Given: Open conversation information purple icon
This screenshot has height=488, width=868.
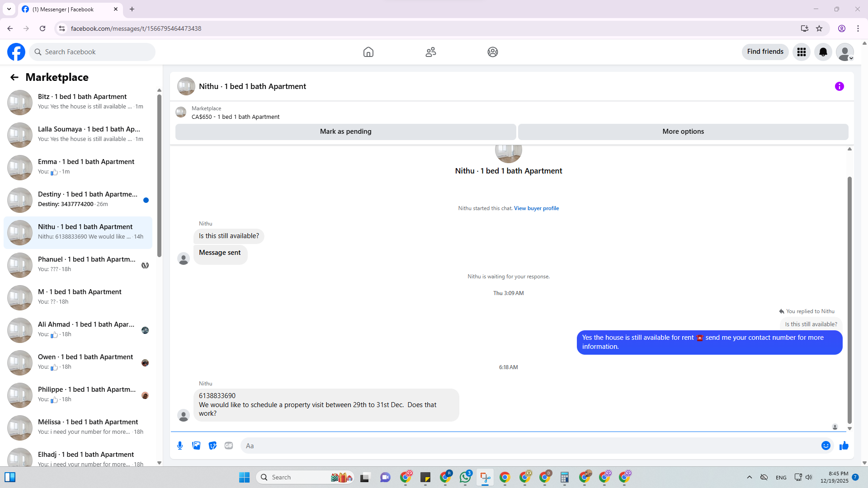Looking at the screenshot, I should point(839,86).
